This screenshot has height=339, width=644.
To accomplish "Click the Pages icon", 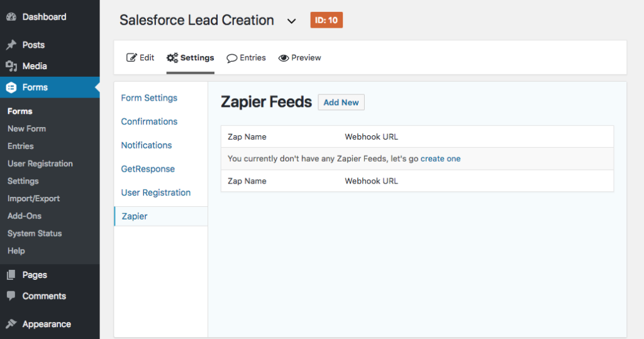I will (11, 275).
